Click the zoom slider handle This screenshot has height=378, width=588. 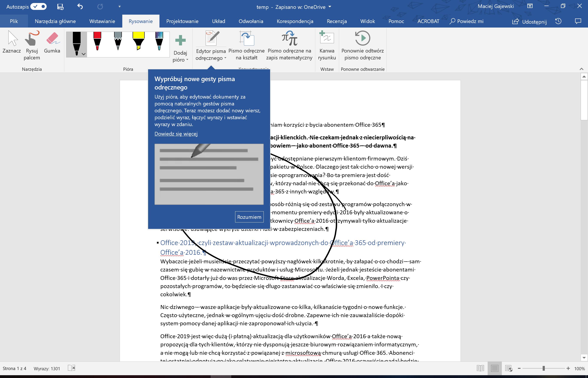coord(544,369)
